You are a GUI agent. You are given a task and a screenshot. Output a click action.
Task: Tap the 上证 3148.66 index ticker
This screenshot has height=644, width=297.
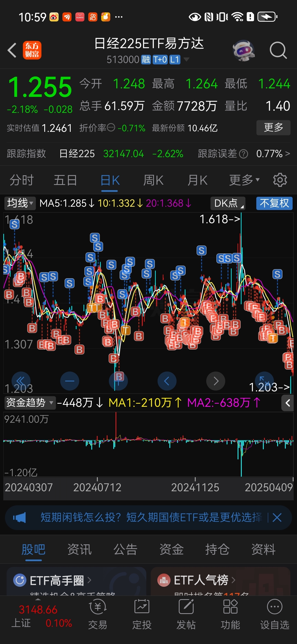(41, 616)
